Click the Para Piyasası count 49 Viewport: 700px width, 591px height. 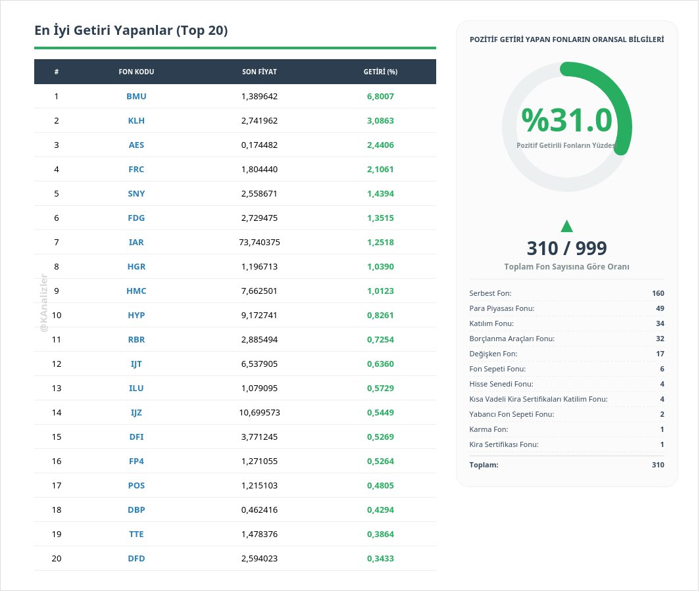click(x=661, y=308)
